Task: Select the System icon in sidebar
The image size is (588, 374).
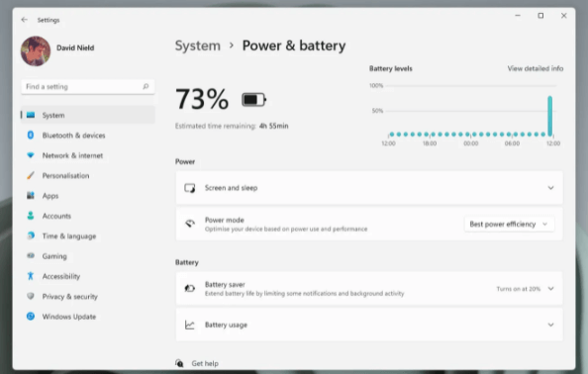Action: click(31, 115)
